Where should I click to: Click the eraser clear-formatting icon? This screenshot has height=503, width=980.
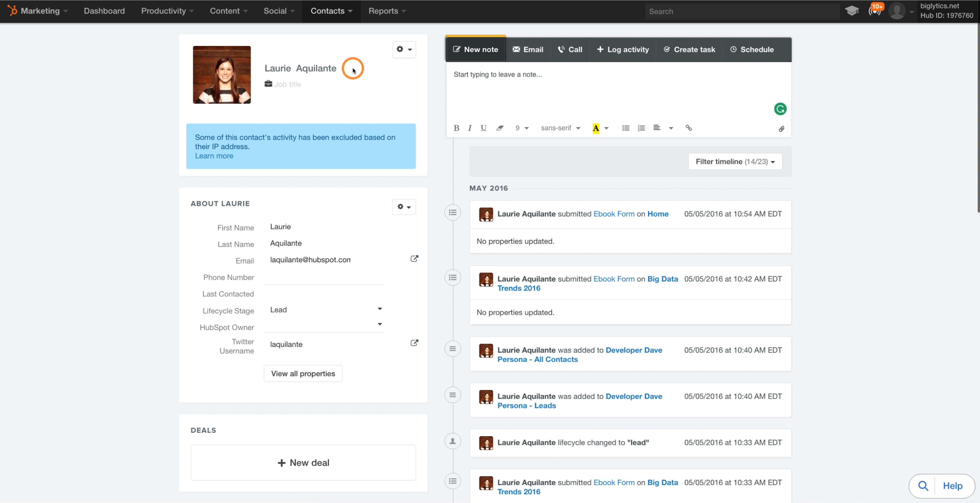click(500, 128)
